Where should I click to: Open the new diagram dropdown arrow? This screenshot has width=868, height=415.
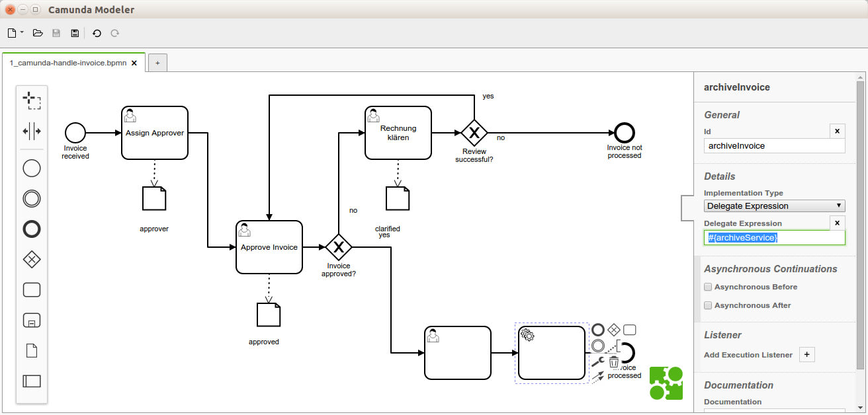pos(22,33)
